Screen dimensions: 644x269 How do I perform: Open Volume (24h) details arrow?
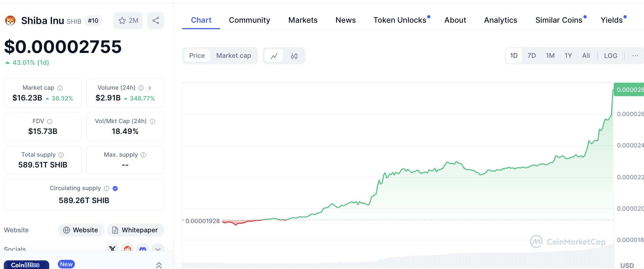coord(150,88)
